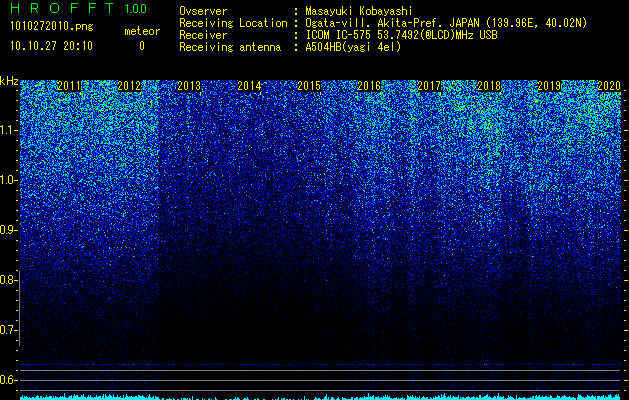The width and height of the screenshot is (629, 400).
Task: Click the Receiving antenna label
Action: point(230,47)
